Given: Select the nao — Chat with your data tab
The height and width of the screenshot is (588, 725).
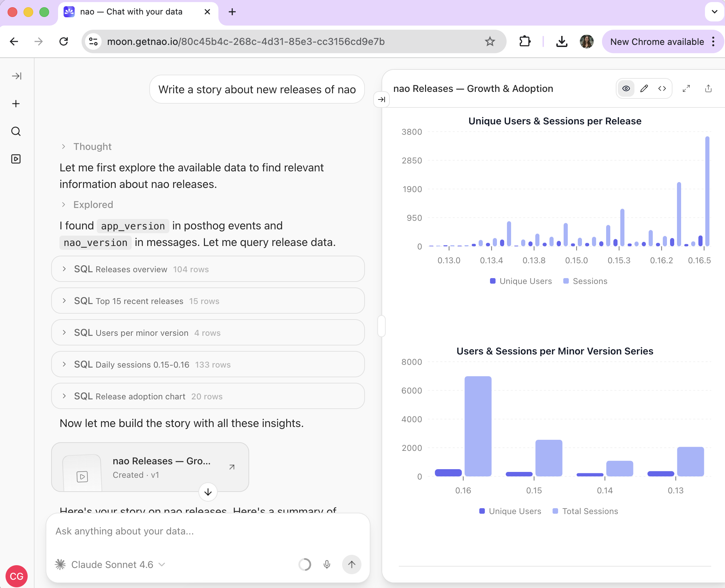Looking at the screenshot, I should tap(131, 11).
